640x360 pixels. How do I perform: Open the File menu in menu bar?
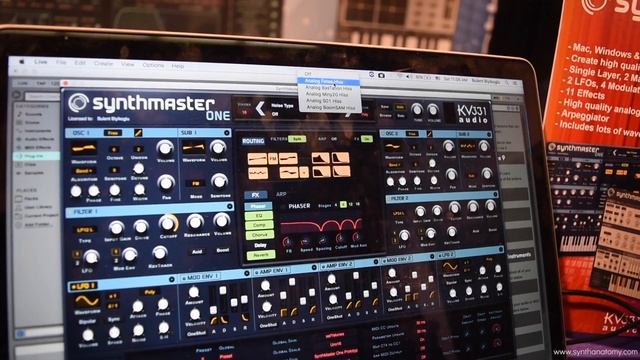point(61,62)
